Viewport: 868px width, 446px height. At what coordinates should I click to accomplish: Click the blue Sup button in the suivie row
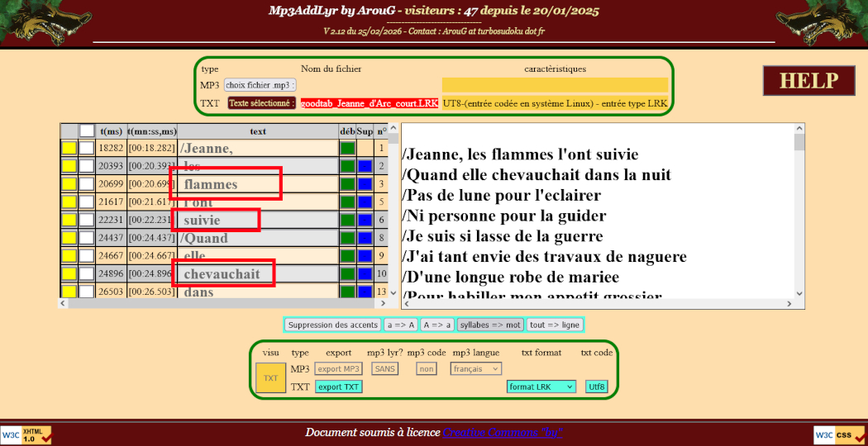365,221
